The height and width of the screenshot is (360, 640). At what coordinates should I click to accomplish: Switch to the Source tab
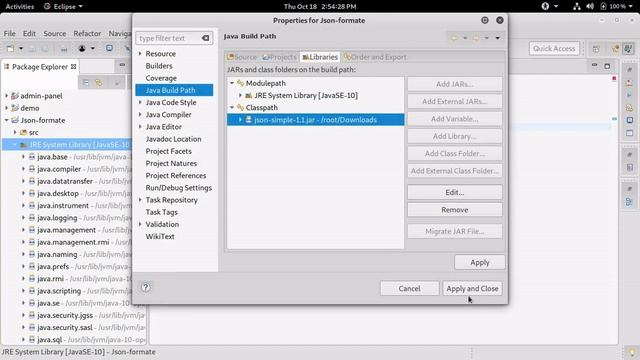click(242, 57)
